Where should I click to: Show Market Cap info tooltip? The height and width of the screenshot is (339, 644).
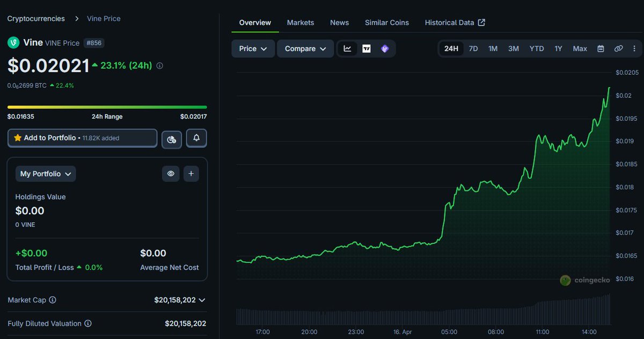click(53, 300)
